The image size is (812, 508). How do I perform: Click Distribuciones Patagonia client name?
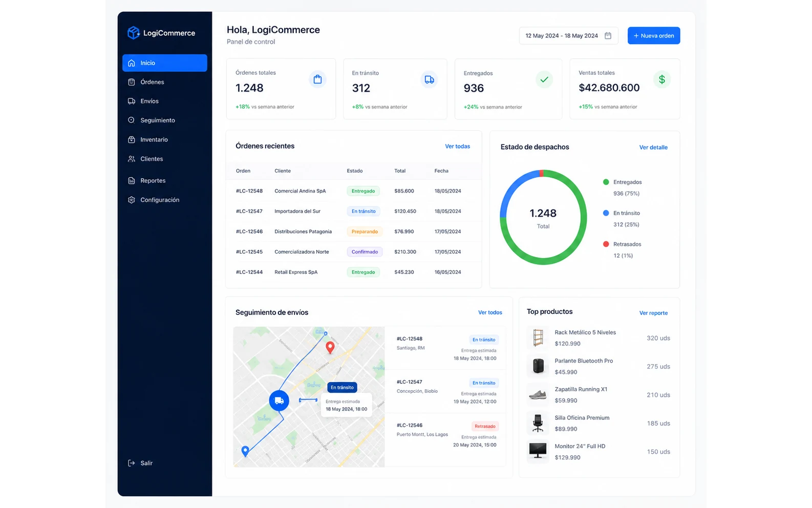(303, 231)
